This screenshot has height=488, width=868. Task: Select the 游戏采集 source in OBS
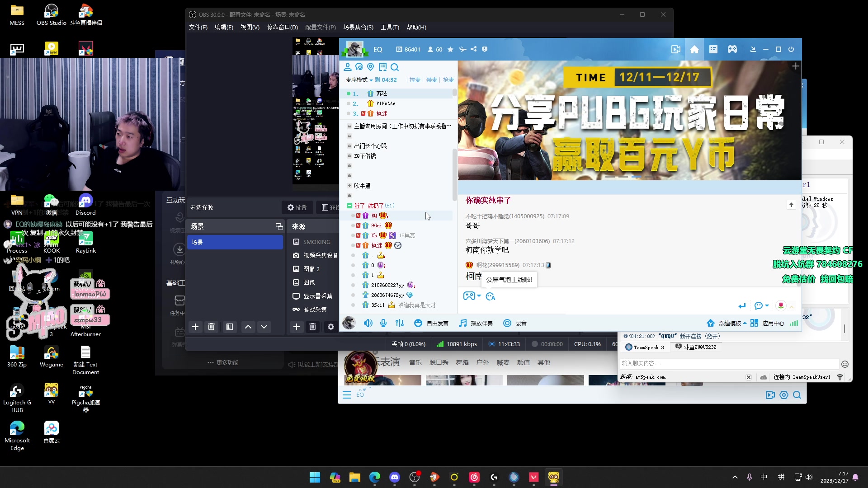310,310
